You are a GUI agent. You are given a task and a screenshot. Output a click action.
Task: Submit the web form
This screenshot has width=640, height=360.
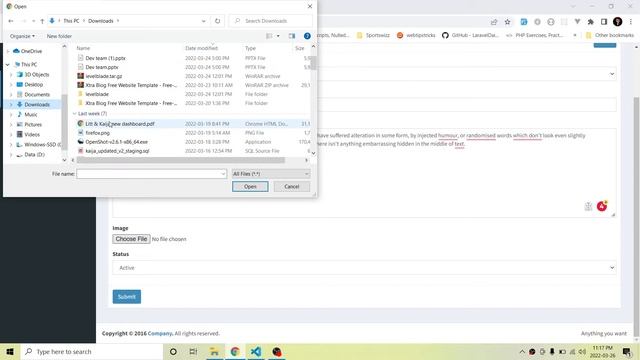coord(127,297)
